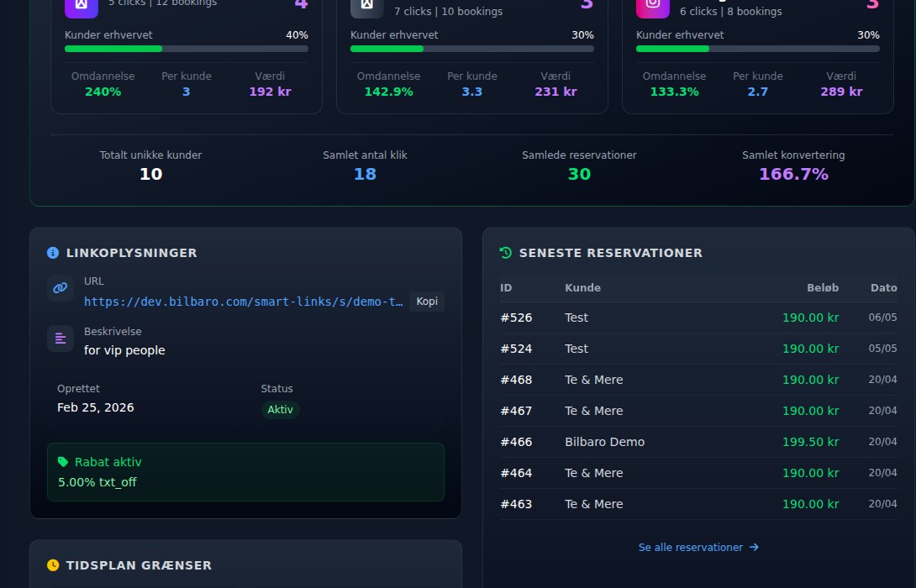This screenshot has height=588, width=916.
Task: Click the history icon beside Seneste Reservationer
Action: tap(506, 253)
